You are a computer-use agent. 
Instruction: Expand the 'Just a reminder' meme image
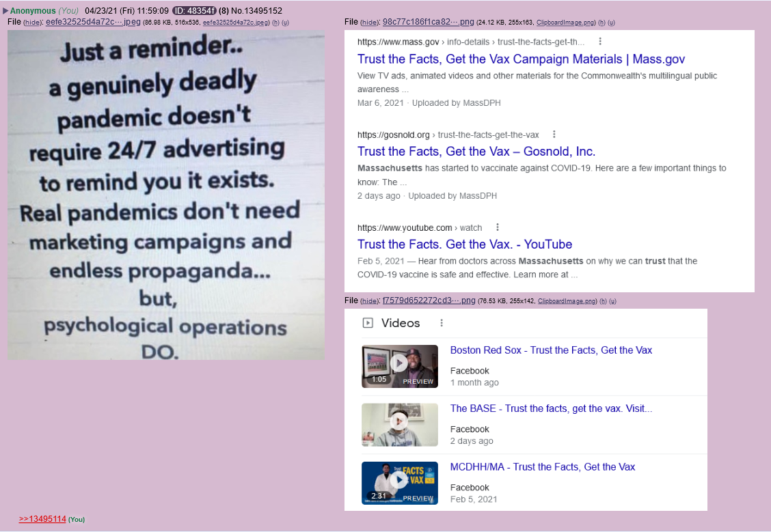pos(166,195)
